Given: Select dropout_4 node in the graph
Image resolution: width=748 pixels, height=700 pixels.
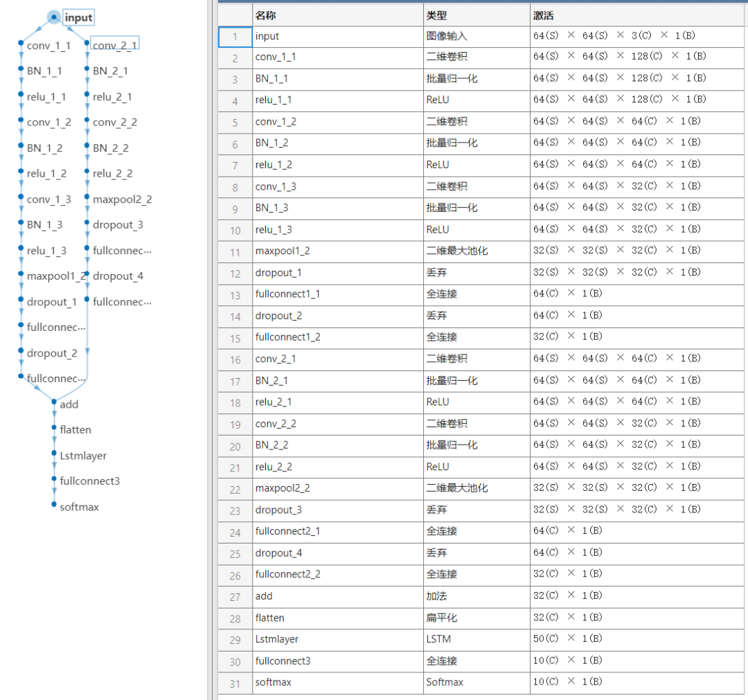Looking at the screenshot, I should [x=118, y=276].
